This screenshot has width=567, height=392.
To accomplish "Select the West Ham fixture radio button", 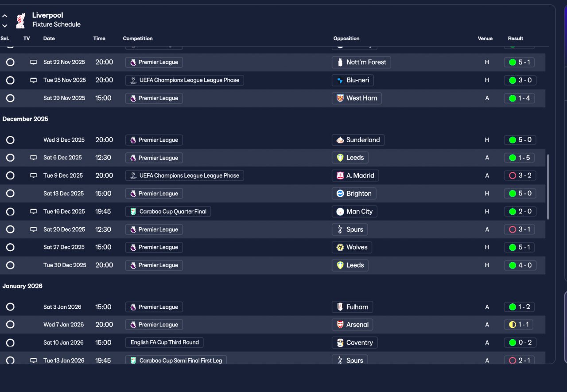I will 10,98.
